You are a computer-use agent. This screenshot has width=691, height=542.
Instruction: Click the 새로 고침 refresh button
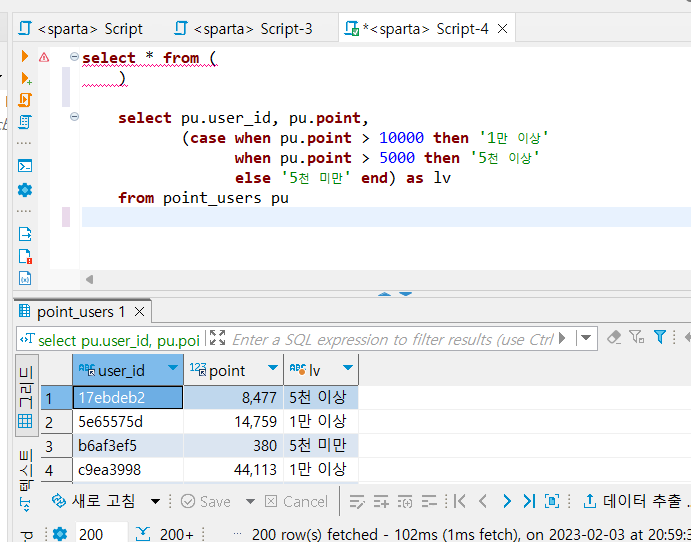[93, 501]
